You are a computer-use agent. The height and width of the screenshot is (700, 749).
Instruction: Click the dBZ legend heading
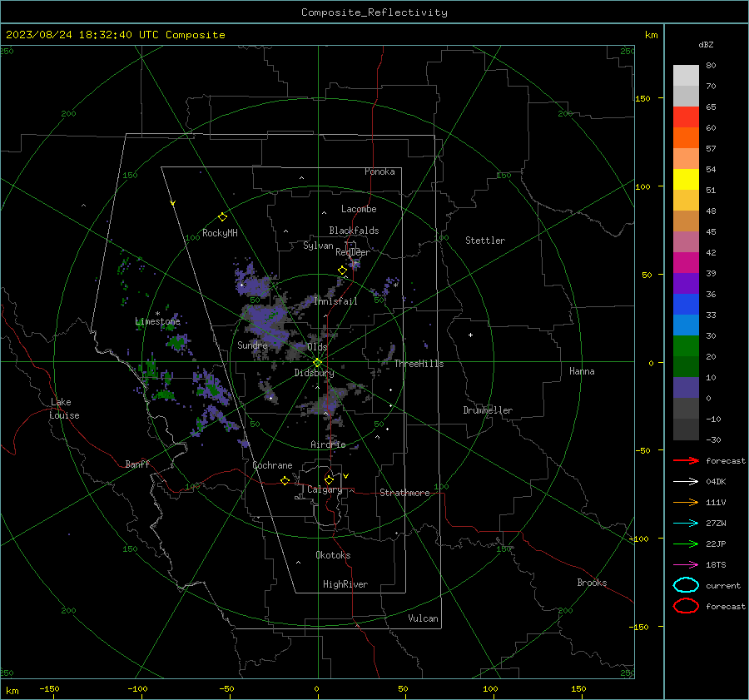706,44
